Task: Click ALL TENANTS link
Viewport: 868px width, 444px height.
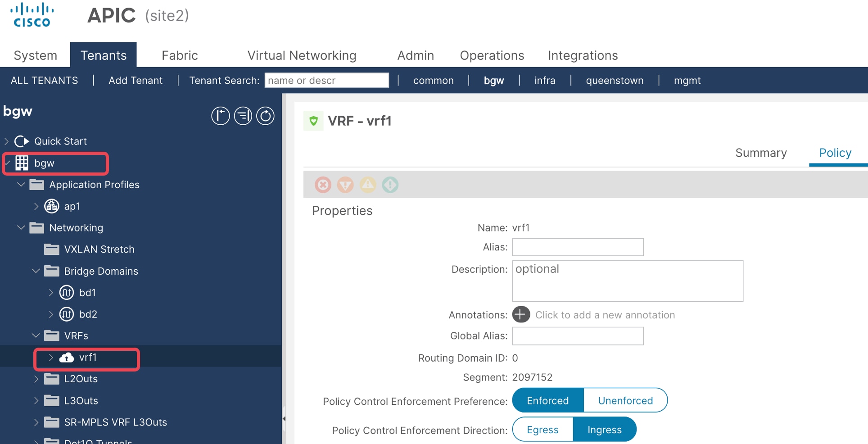Action: pos(44,81)
